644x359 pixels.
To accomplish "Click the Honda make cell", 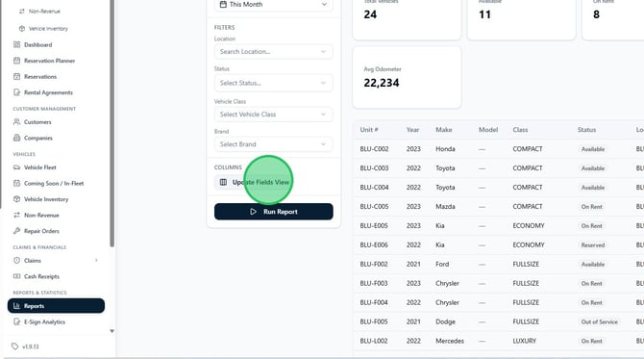I will [x=445, y=149].
